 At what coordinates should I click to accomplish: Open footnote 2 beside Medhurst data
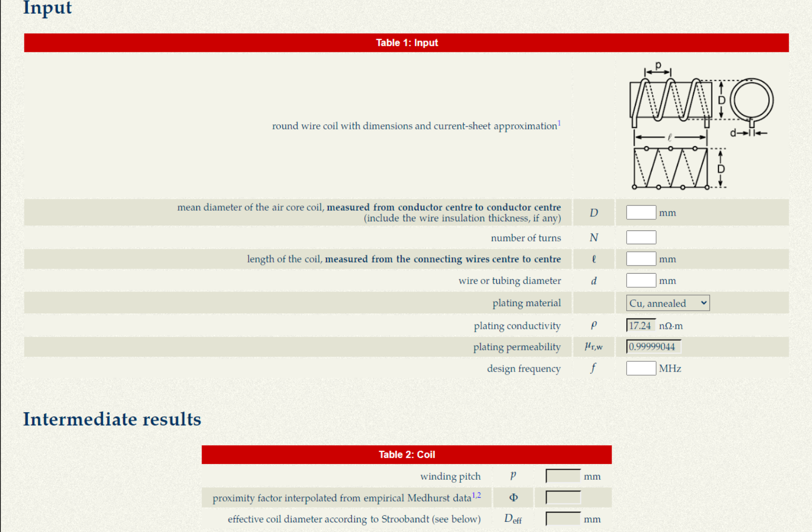tap(479, 495)
